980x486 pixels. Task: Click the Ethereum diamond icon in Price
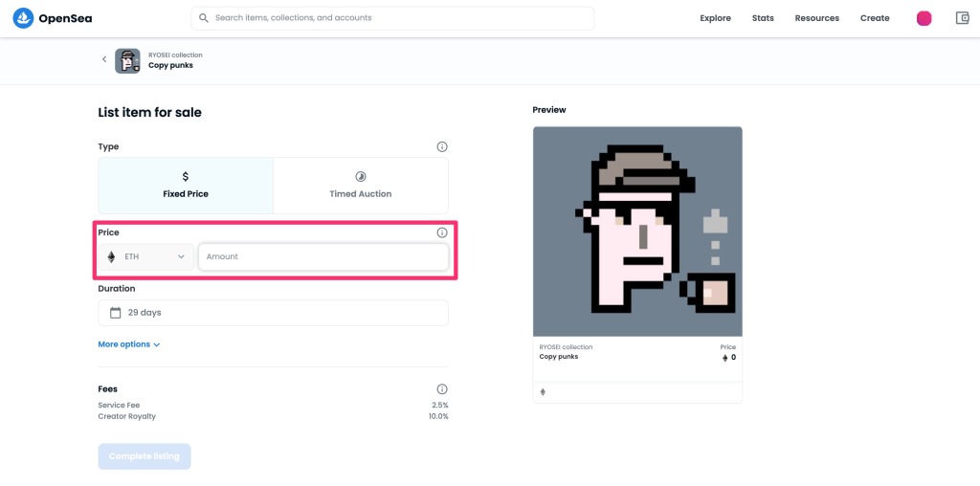[x=111, y=256]
